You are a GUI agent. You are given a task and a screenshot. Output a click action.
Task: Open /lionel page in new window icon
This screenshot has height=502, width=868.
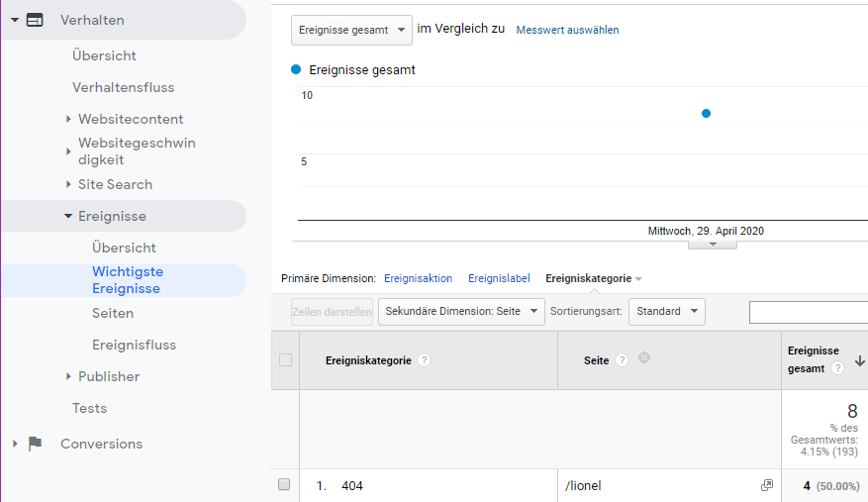767,485
